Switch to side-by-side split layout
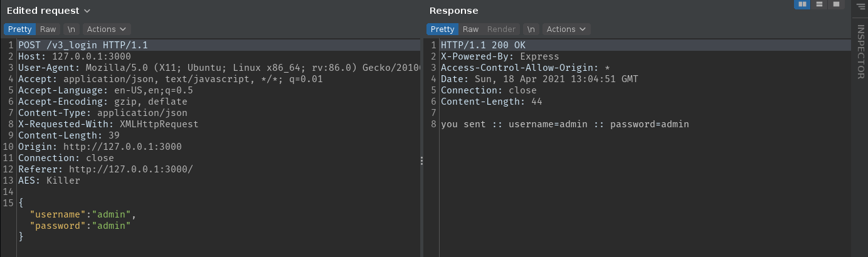Viewport: 868px width, 257px height. pyautogui.click(x=802, y=5)
